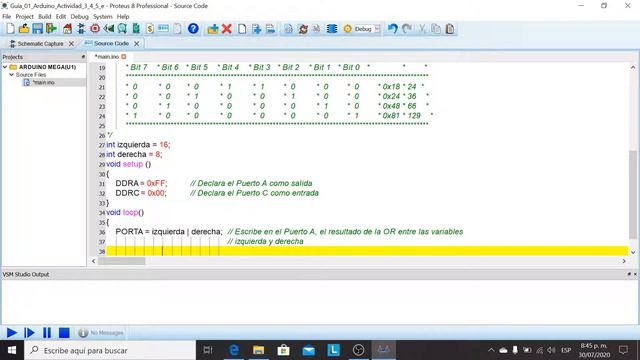Image resolution: width=640 pixels, height=360 pixels.
Task: Open Project Settings chip icon
Action: pyautogui.click(x=332, y=29)
